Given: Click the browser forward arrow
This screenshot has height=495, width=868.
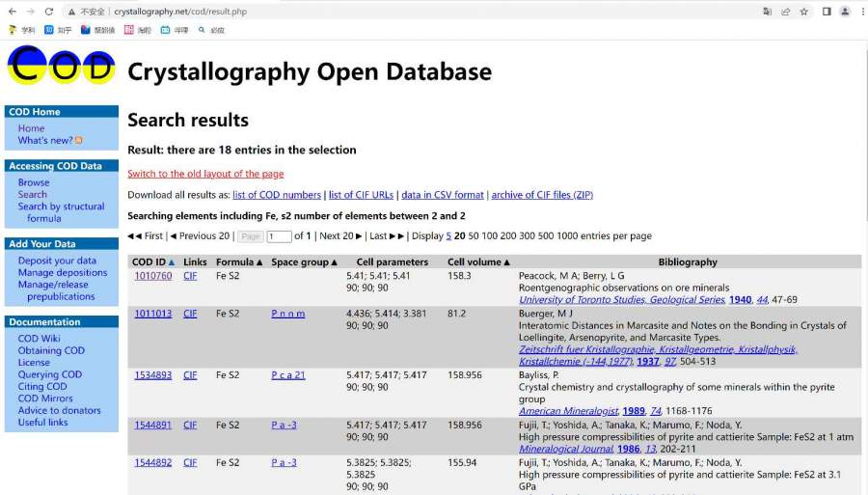Looking at the screenshot, I should (x=31, y=11).
